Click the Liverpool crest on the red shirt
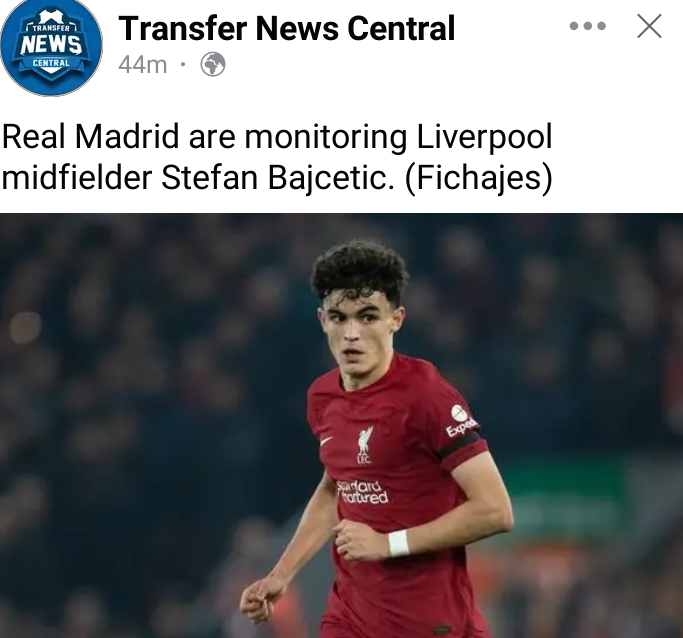 click(365, 445)
